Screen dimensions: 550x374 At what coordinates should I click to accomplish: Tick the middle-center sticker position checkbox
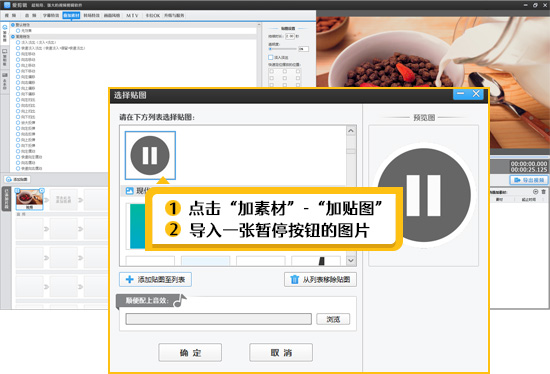tap(284, 78)
